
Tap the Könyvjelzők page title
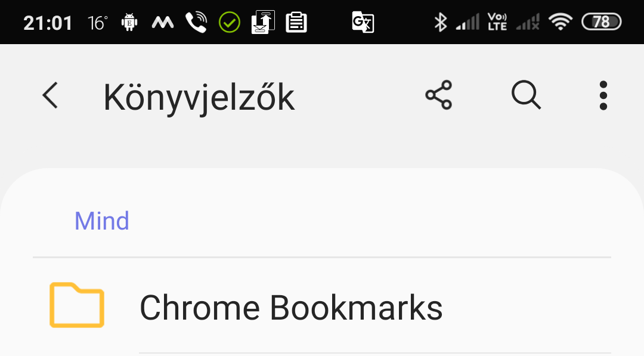(199, 98)
